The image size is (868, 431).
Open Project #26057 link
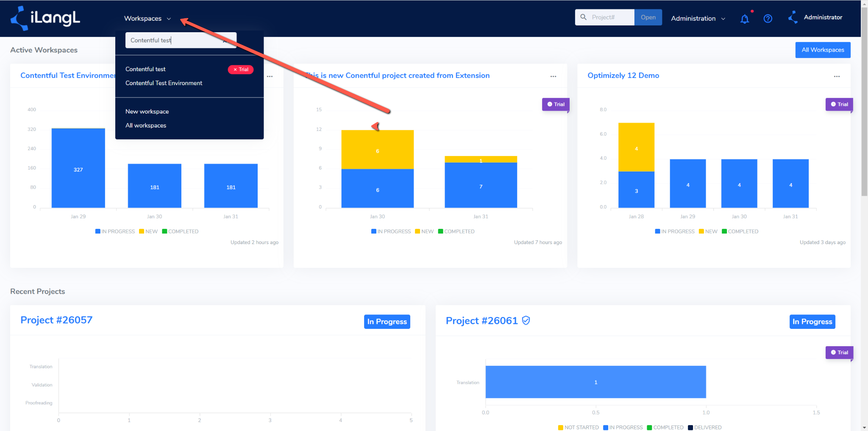[56, 320]
